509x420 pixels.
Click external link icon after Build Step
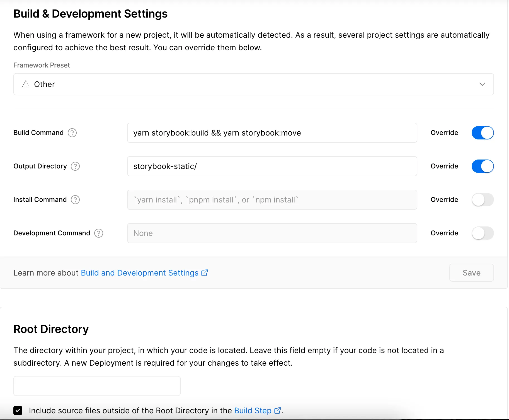click(x=277, y=411)
